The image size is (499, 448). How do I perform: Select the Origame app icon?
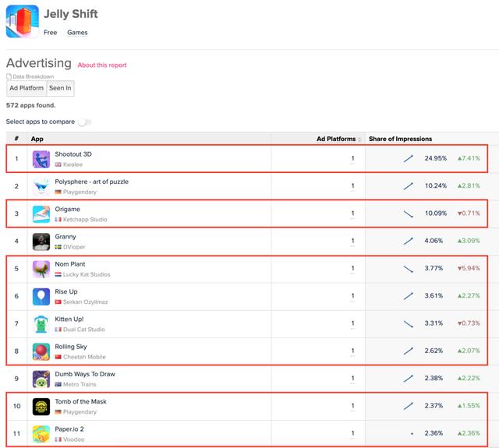coord(41,214)
